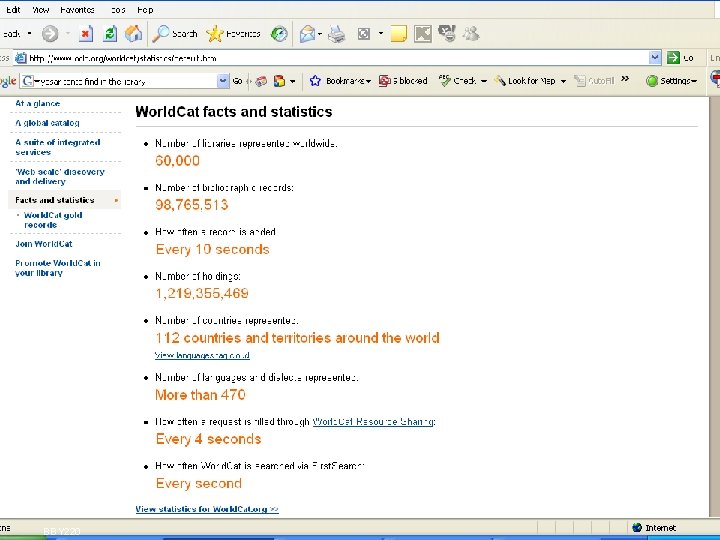Click the Google toolbar Go button
720x540 pixels.
pyautogui.click(x=237, y=81)
